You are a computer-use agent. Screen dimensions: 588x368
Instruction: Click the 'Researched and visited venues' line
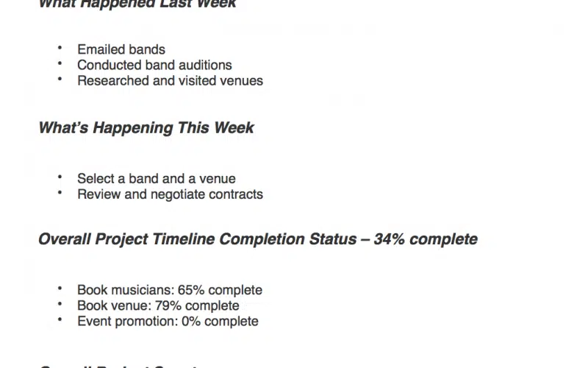(x=170, y=81)
